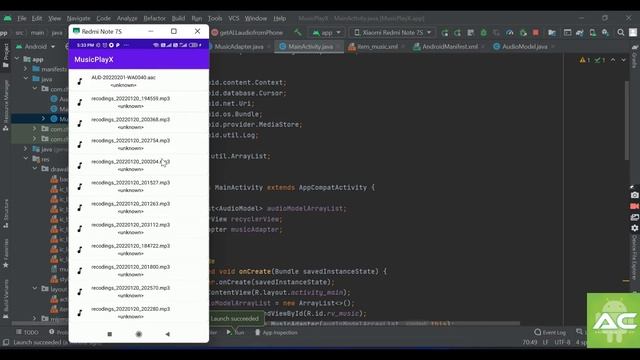Select recodings_20220120_202570.mp3 song
The width and height of the screenshot is (640, 360).
(x=139, y=291)
